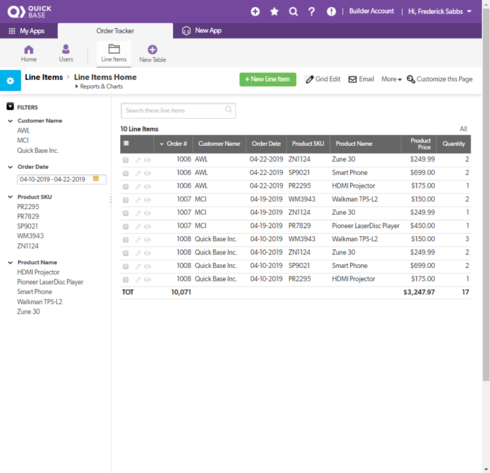Check the 1006 Smart Phone row checkbox
490x473 pixels.
click(126, 173)
